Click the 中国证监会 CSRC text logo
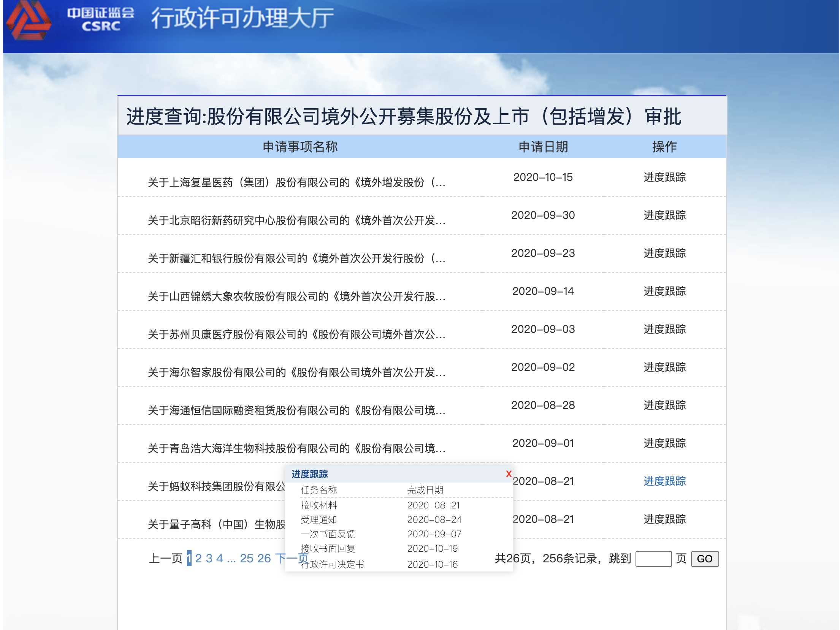840x630 pixels. coord(101,19)
